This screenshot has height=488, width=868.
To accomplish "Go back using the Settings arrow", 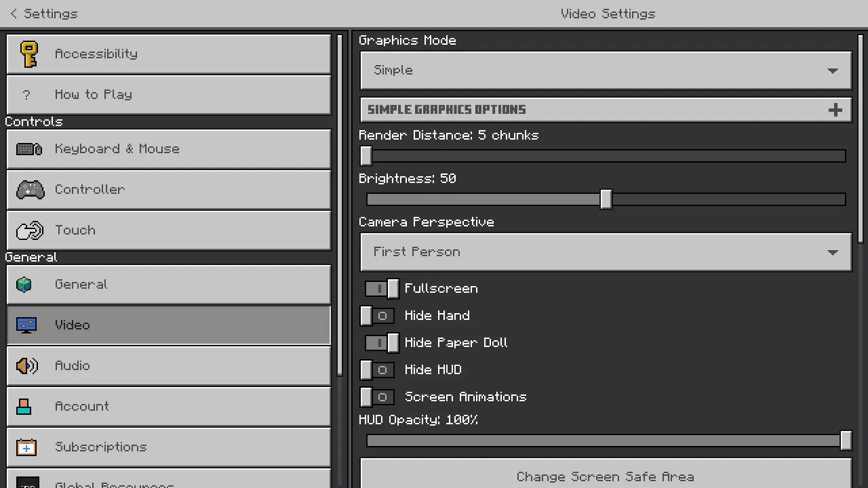I will pos(14,14).
